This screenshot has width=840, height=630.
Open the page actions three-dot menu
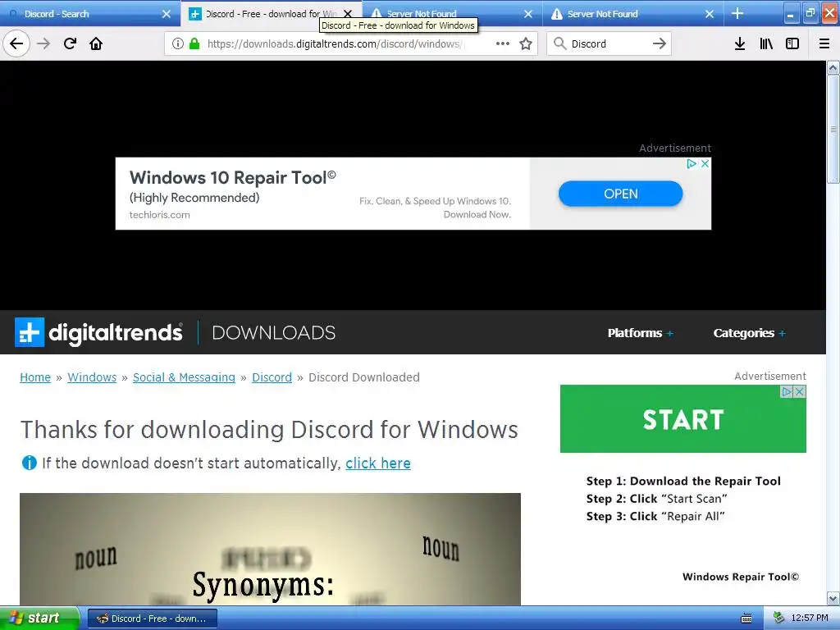[x=503, y=43]
